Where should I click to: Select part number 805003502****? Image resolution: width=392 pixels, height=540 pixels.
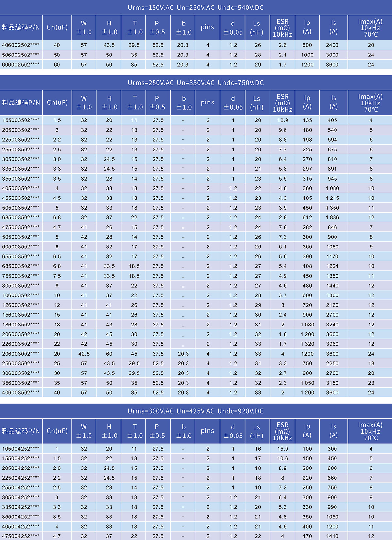21,286
